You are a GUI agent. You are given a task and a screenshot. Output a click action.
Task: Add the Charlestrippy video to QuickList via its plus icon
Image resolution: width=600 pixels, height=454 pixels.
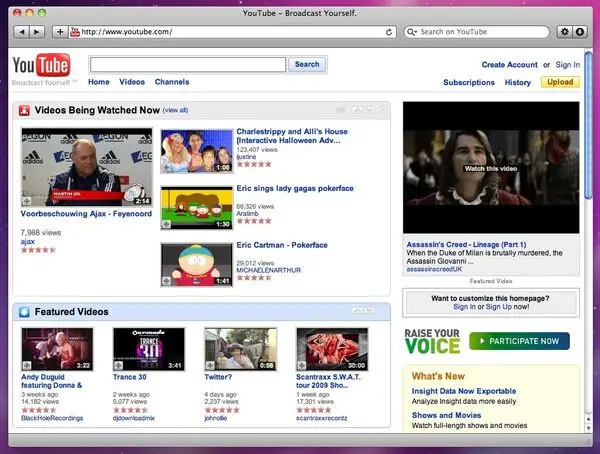coord(166,168)
